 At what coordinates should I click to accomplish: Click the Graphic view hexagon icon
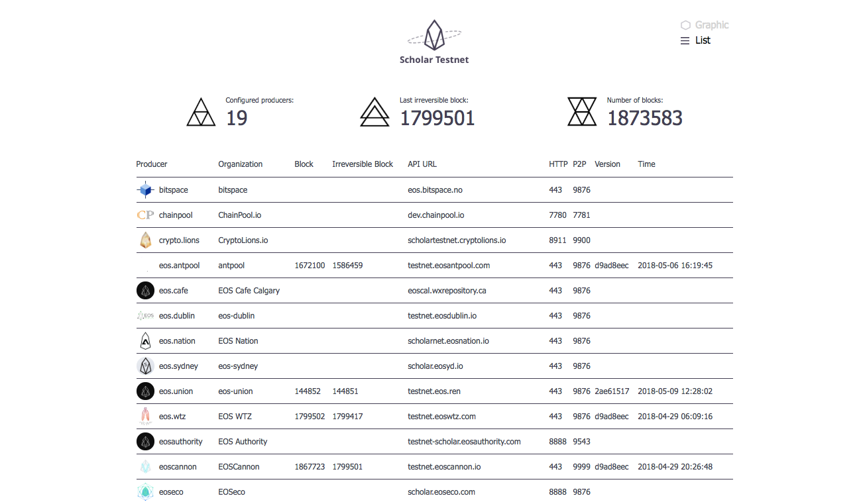pyautogui.click(x=685, y=25)
